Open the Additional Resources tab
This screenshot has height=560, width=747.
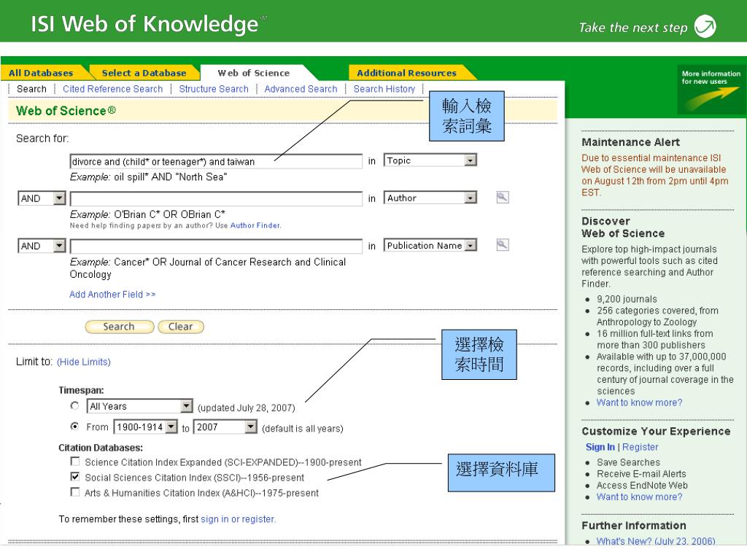407,73
